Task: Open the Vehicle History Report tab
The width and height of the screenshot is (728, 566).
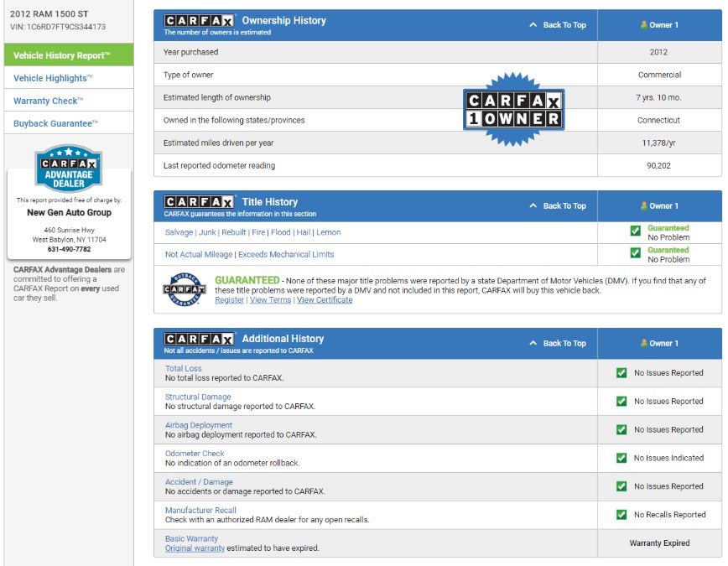Action: point(69,55)
